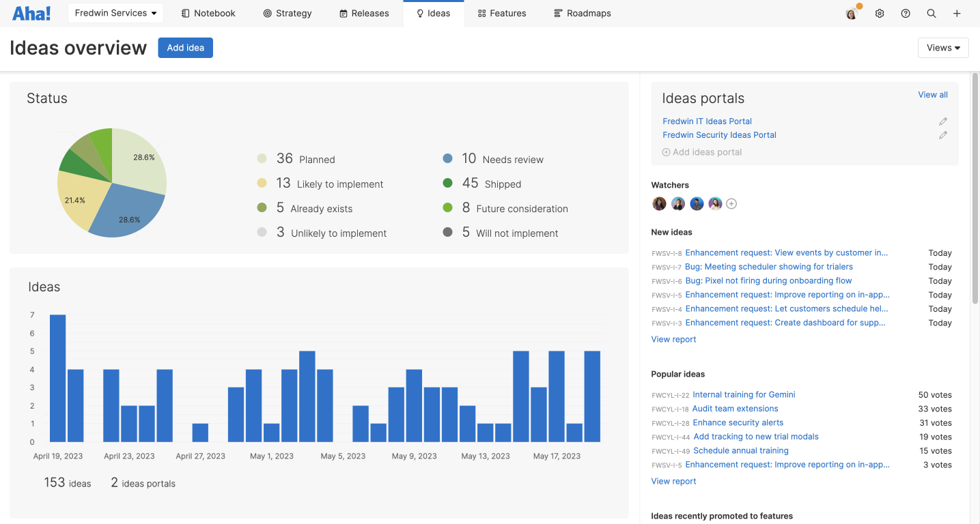Screen dimensions: 980x524
Task: Open the Fredwin Services workspace dropdown
Action: (115, 12)
